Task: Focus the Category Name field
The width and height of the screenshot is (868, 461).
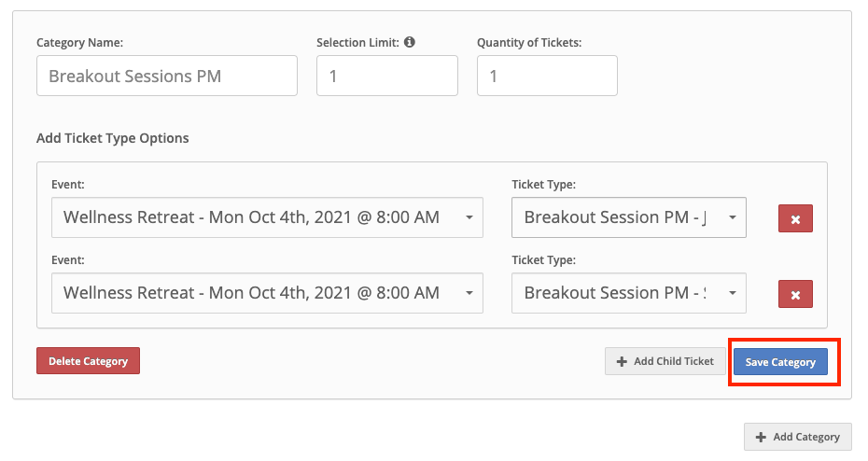Action: point(167,76)
